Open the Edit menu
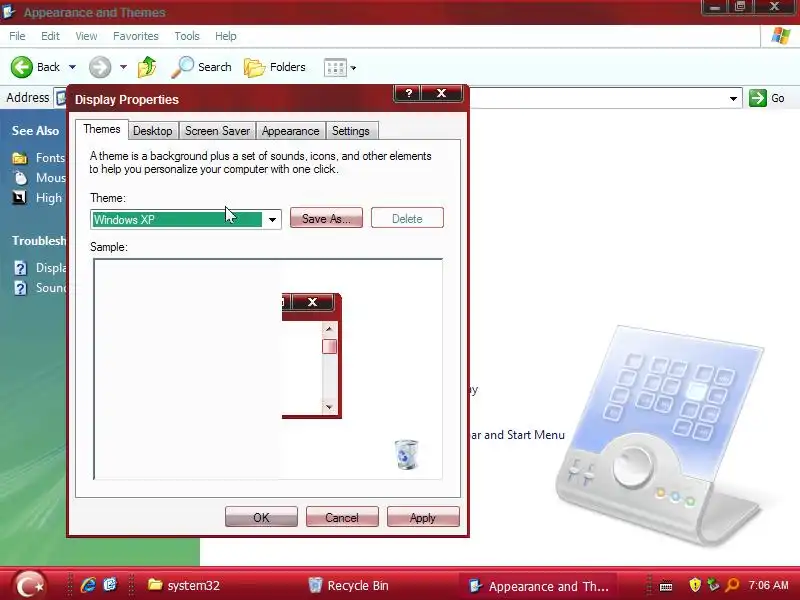The height and width of the screenshot is (600, 800). tap(50, 36)
